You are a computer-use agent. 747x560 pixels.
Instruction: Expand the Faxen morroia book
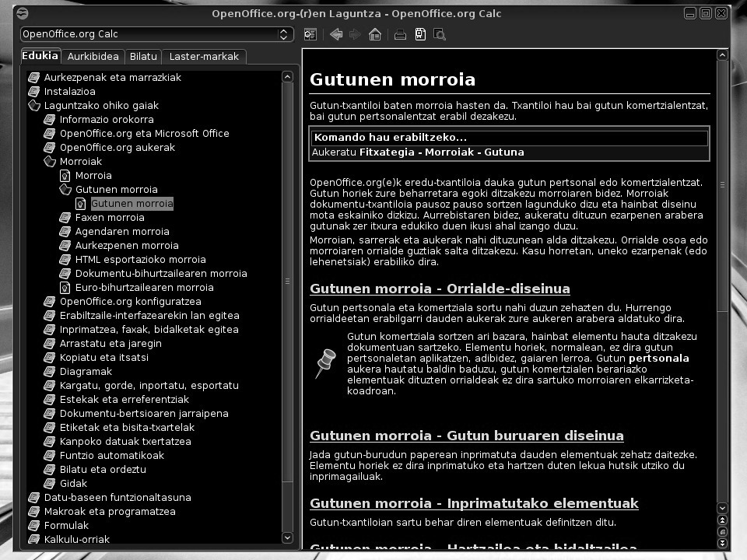click(x=102, y=218)
